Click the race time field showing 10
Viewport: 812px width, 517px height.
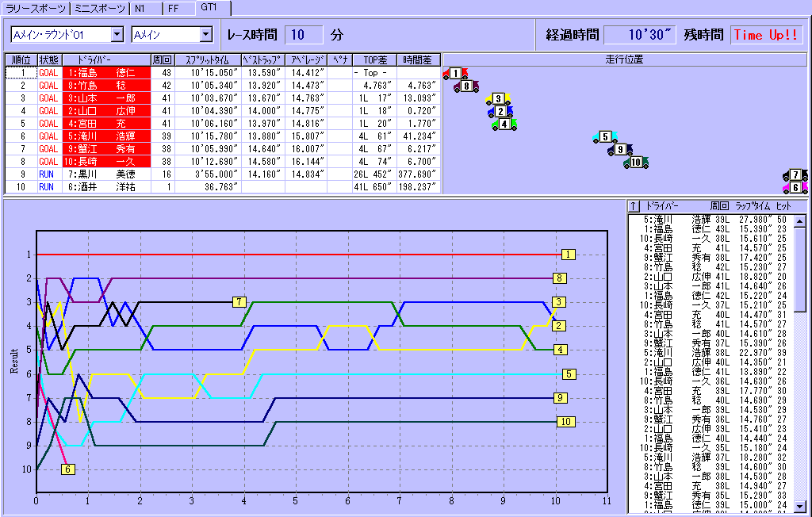pos(304,35)
